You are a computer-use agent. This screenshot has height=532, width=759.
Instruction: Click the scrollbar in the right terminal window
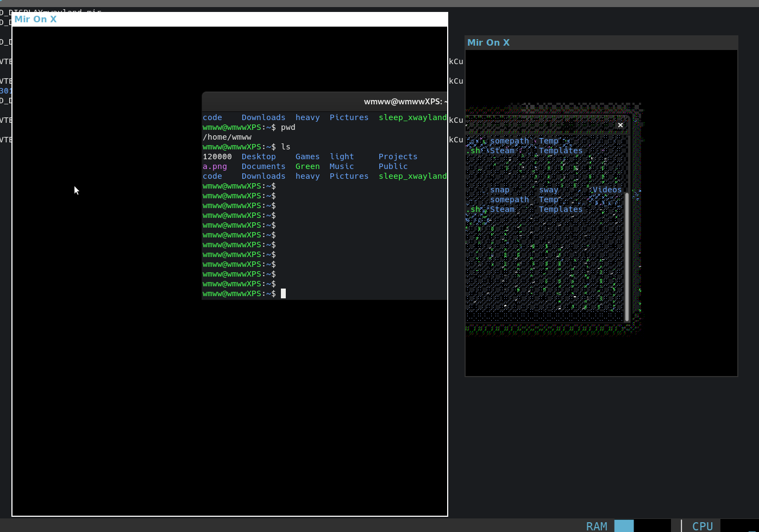(627, 255)
